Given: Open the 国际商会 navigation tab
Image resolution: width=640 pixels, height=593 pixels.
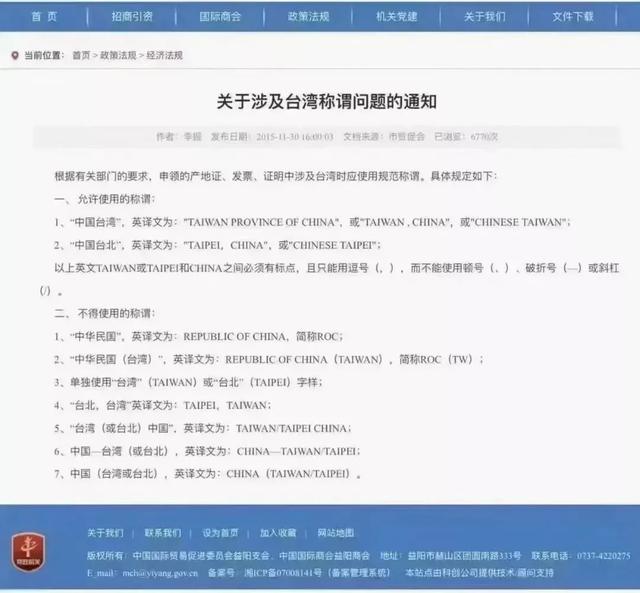Looking at the screenshot, I should pos(220,17).
